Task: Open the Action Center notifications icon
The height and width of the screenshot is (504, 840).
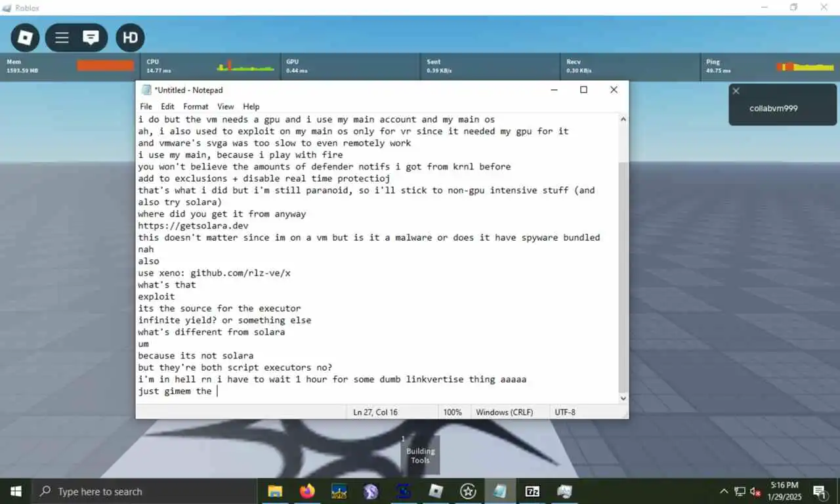Action: 820,491
